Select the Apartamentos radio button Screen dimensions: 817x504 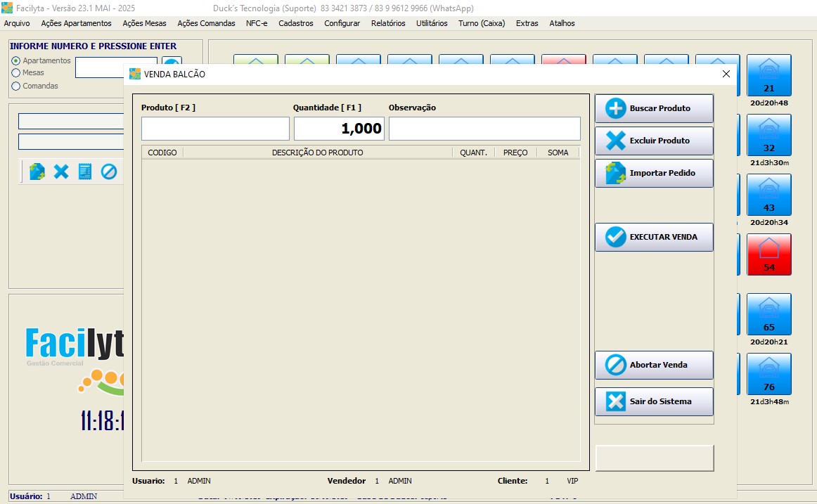pos(16,61)
